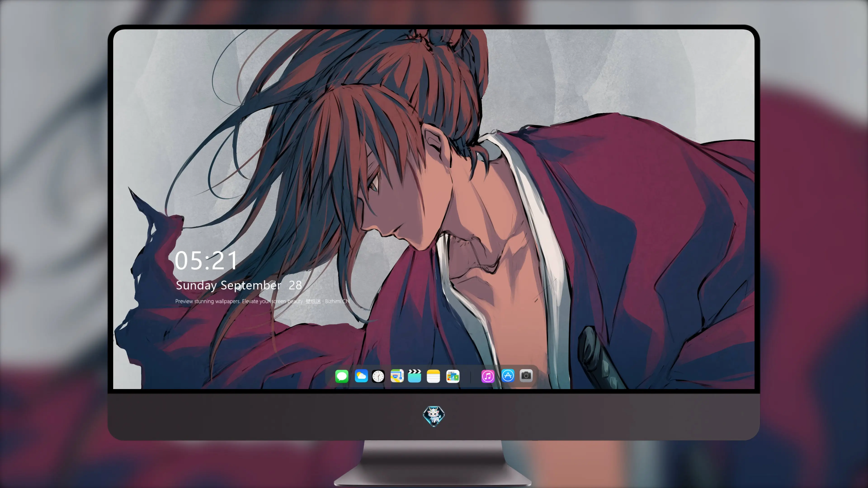The image size is (868, 488).
Task: Click the 05:21 clock display
Action: pyautogui.click(x=206, y=261)
